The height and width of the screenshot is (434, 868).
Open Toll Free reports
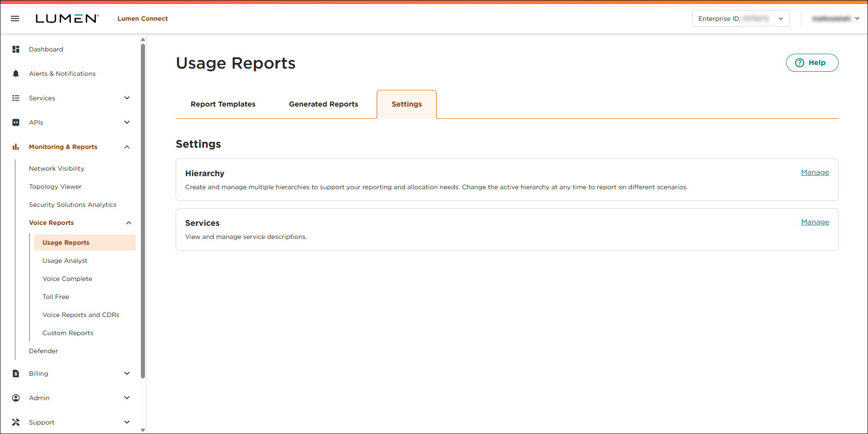[x=56, y=297]
